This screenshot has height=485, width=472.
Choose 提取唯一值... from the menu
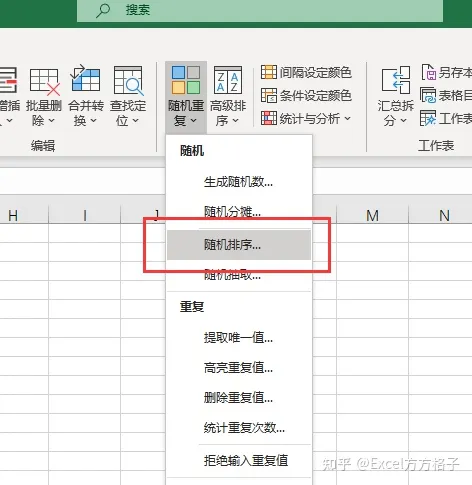[x=239, y=338]
